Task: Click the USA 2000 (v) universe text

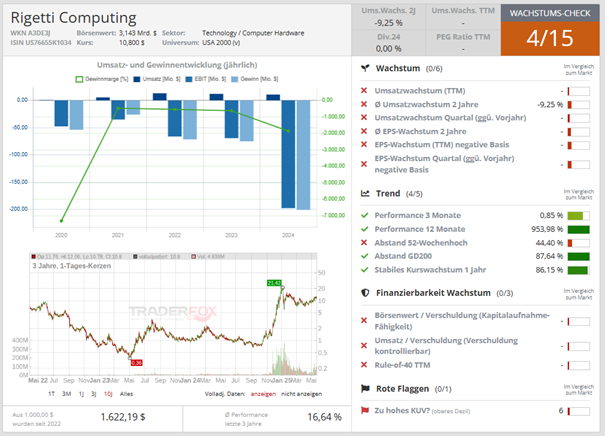Action: coord(221,42)
